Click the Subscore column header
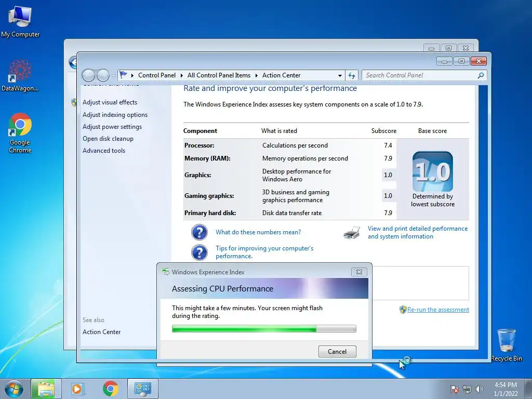 384,131
